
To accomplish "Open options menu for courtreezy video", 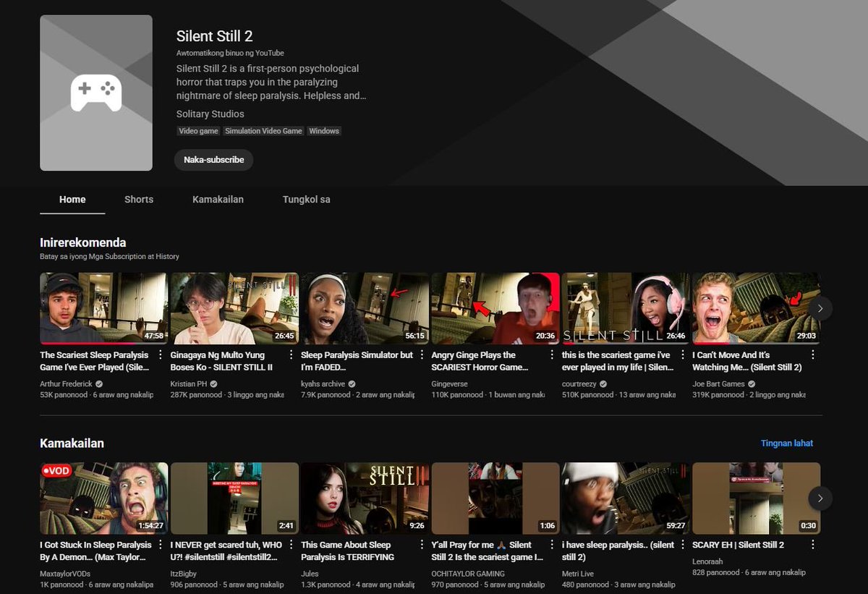I will pos(683,355).
